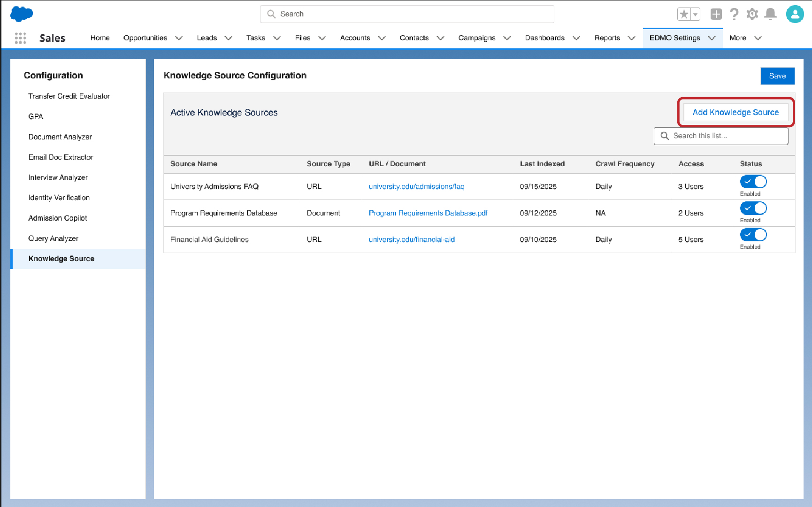Open university.edu/admissions/faq link
This screenshot has width=812, height=507.
(416, 186)
